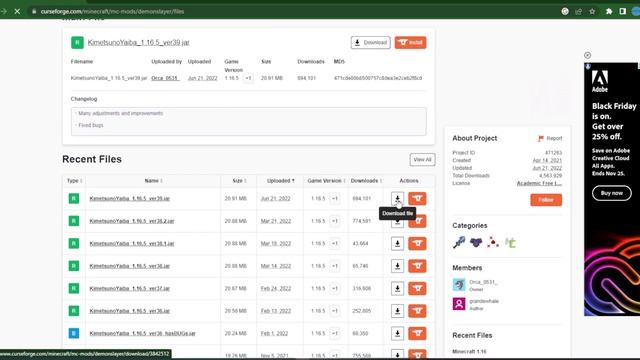Image resolution: width=640 pixels, height=360 pixels.
Task: Click the changelog text box
Action: click(x=249, y=121)
